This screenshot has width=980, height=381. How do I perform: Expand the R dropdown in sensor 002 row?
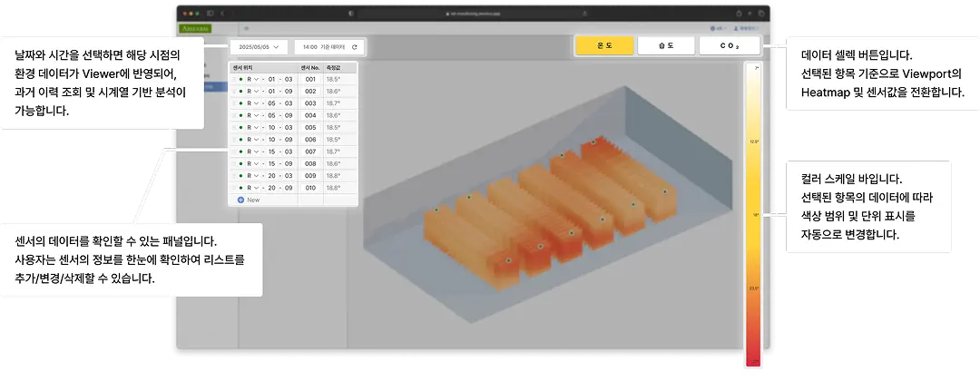(257, 92)
